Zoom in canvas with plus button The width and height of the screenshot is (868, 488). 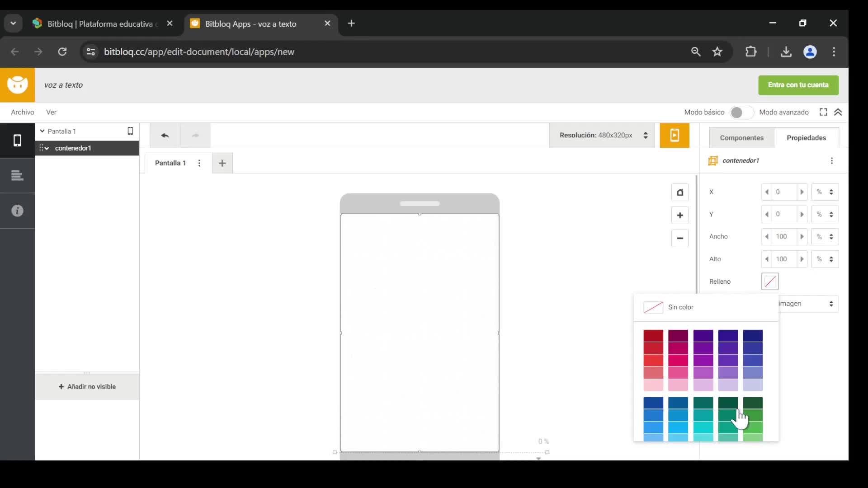pyautogui.click(x=679, y=216)
